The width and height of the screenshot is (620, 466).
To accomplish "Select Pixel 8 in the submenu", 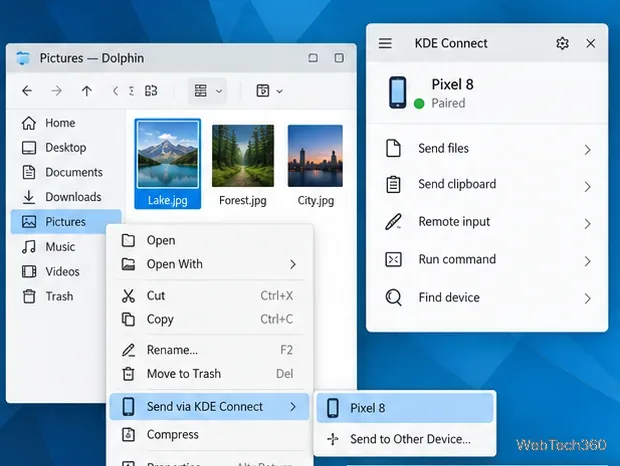I will tap(405, 408).
